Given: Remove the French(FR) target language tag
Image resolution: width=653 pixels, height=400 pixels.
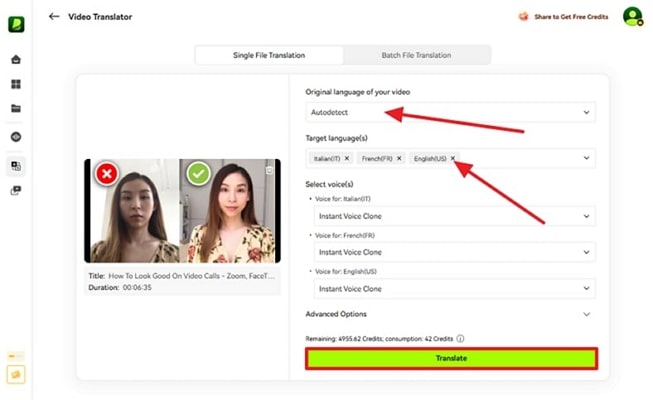Looking at the screenshot, I should pyautogui.click(x=399, y=158).
